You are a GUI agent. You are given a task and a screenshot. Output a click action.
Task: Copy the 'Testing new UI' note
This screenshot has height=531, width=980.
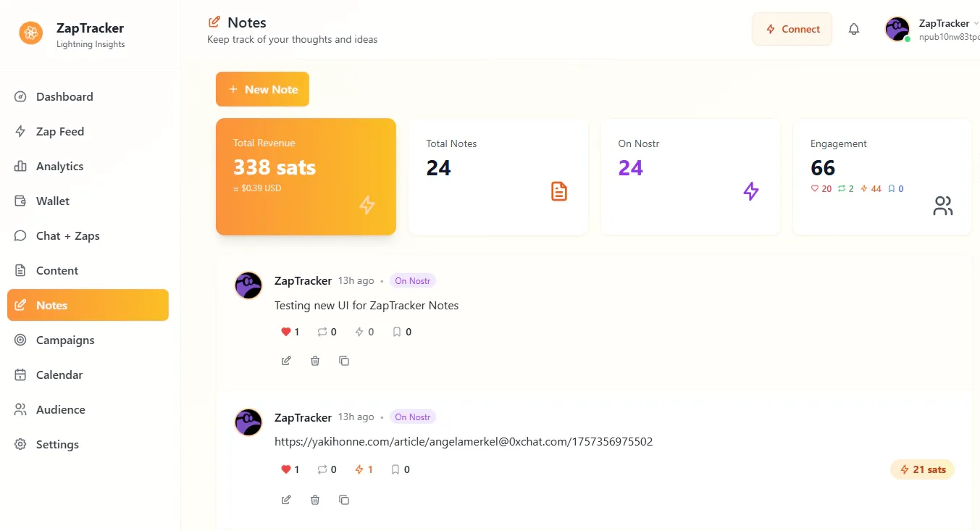click(x=344, y=361)
